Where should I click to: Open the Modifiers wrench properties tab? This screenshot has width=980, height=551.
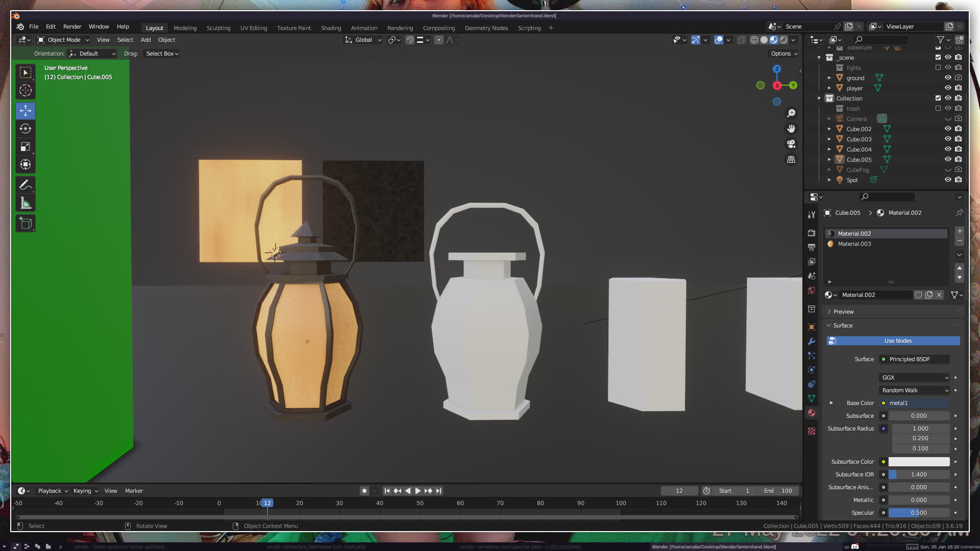click(812, 341)
